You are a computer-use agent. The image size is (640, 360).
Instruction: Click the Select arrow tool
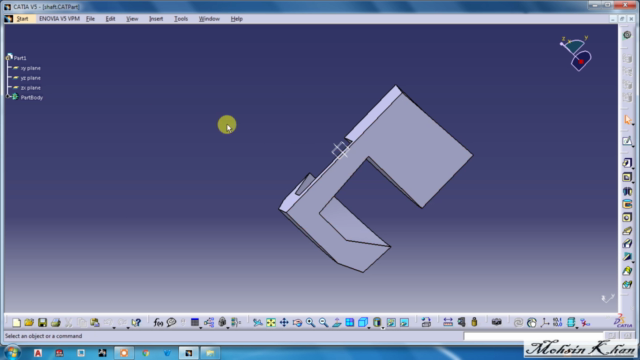[x=627, y=120]
